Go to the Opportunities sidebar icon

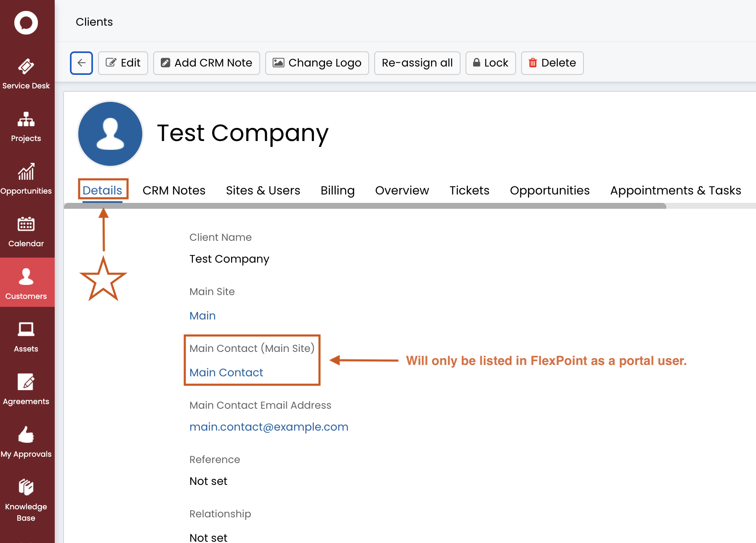26,172
